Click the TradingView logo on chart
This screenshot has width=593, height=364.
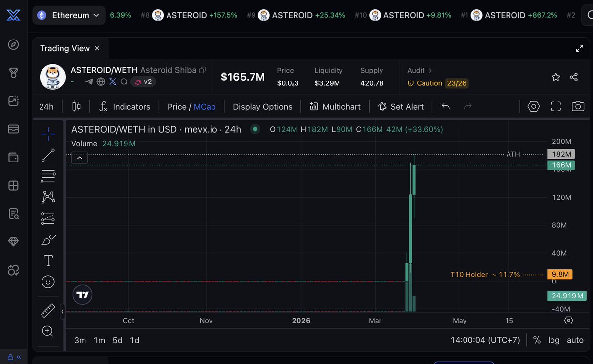click(83, 295)
